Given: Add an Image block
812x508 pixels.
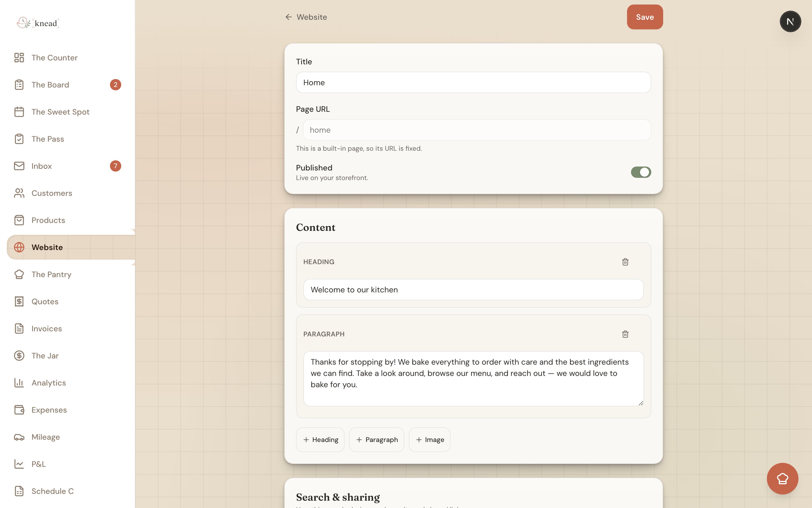Looking at the screenshot, I should click(x=429, y=439).
